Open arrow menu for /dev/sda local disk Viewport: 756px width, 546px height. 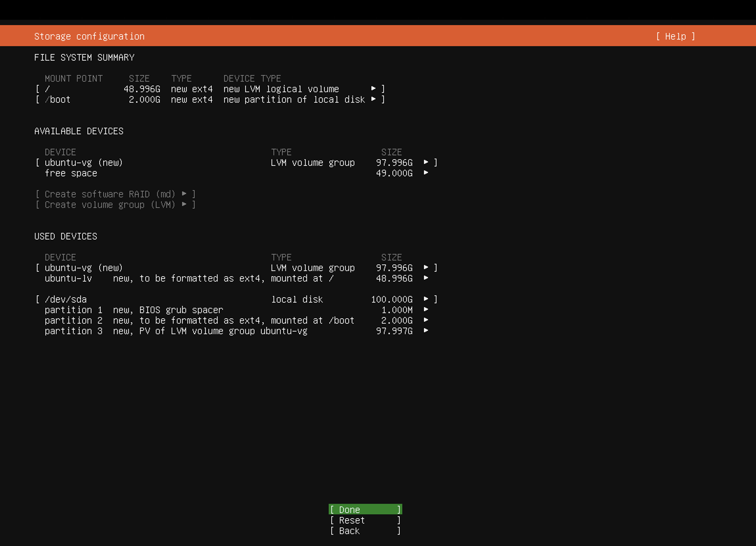coord(426,299)
